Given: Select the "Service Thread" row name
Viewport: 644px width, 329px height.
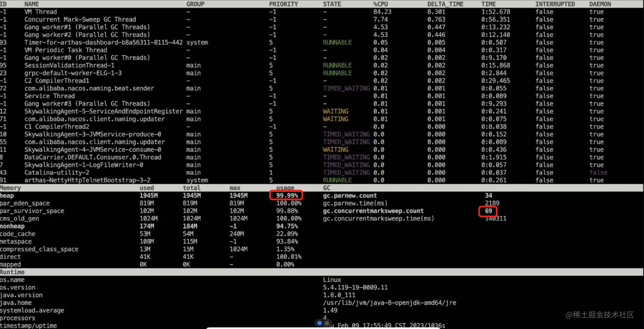Looking at the screenshot, I should 49,96.
